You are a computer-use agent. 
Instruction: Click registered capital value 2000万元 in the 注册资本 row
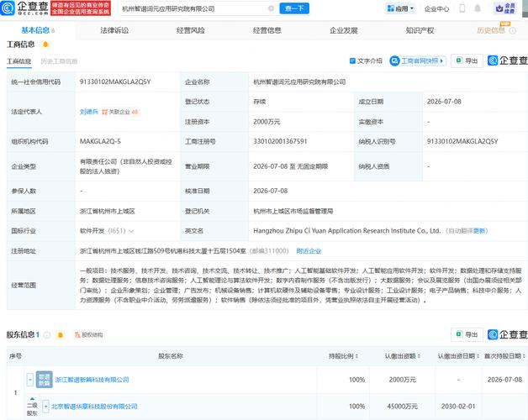point(267,122)
